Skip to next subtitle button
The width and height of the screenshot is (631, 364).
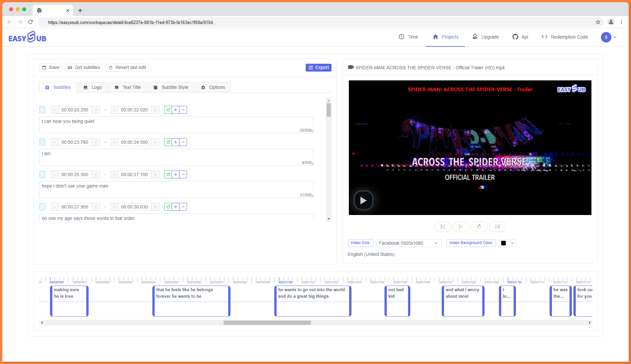(498, 226)
